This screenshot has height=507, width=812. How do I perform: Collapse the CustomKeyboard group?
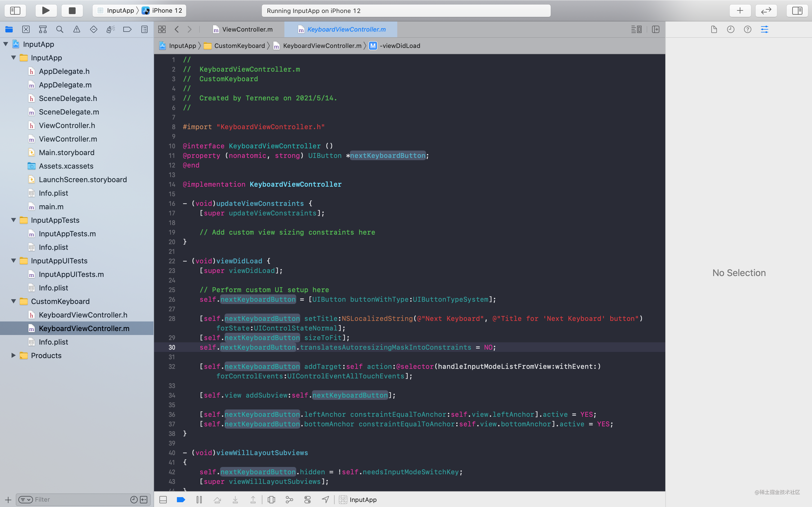click(x=14, y=301)
